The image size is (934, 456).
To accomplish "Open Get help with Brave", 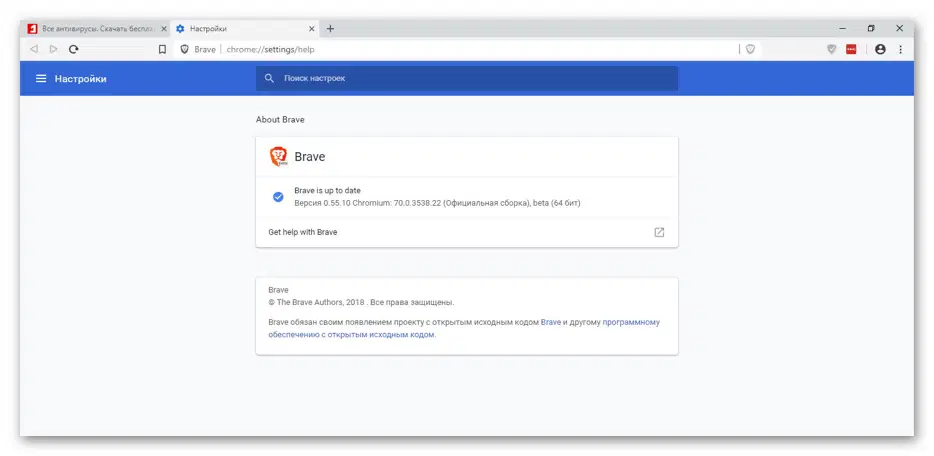I will coord(467,232).
